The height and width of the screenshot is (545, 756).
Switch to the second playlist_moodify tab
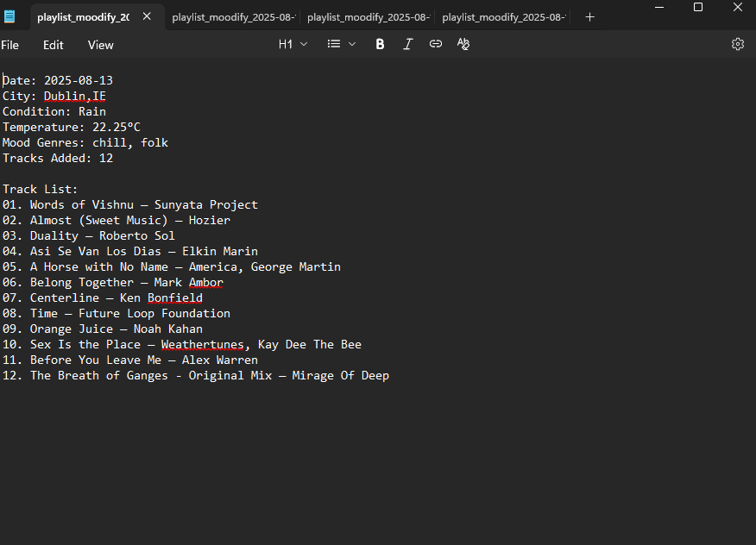click(x=233, y=17)
